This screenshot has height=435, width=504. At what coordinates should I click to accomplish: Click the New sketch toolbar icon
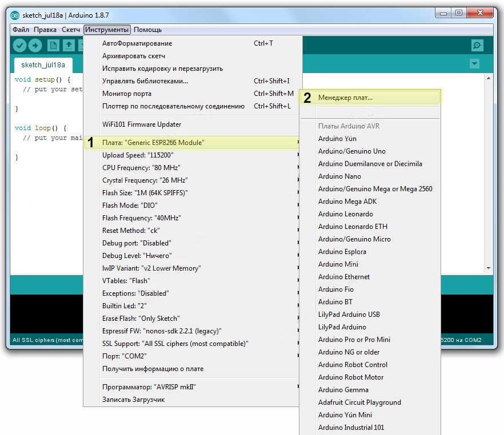click(53, 46)
